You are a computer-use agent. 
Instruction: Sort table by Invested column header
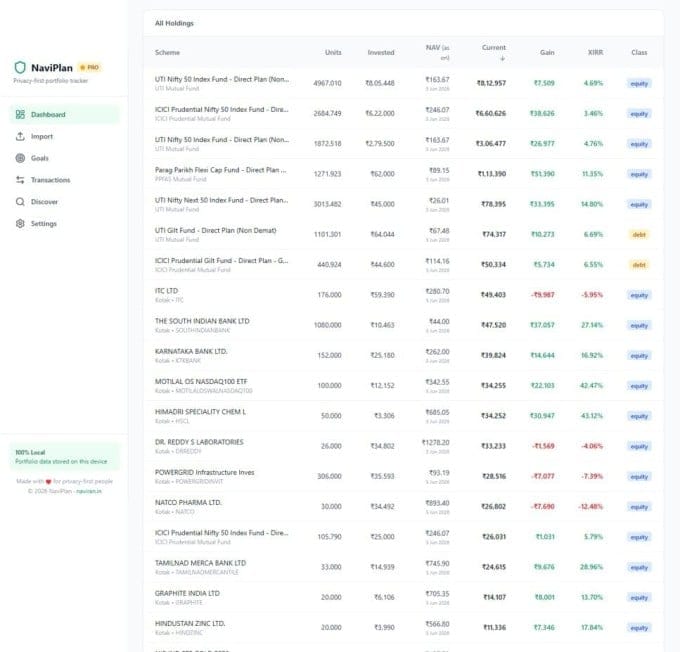click(x=381, y=52)
